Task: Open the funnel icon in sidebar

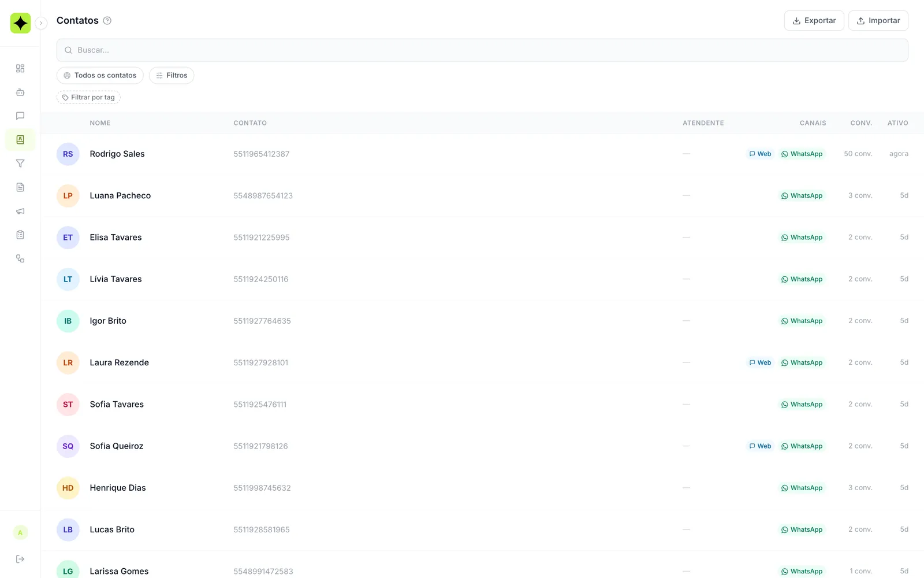Action: 20,164
